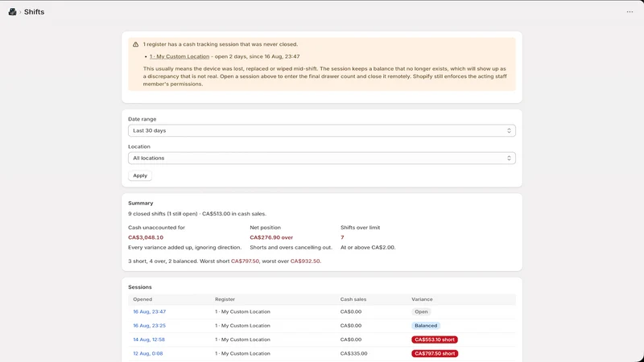This screenshot has height=362, width=644.
Task: Click the Cash unaccounted for label
Action: point(156,228)
